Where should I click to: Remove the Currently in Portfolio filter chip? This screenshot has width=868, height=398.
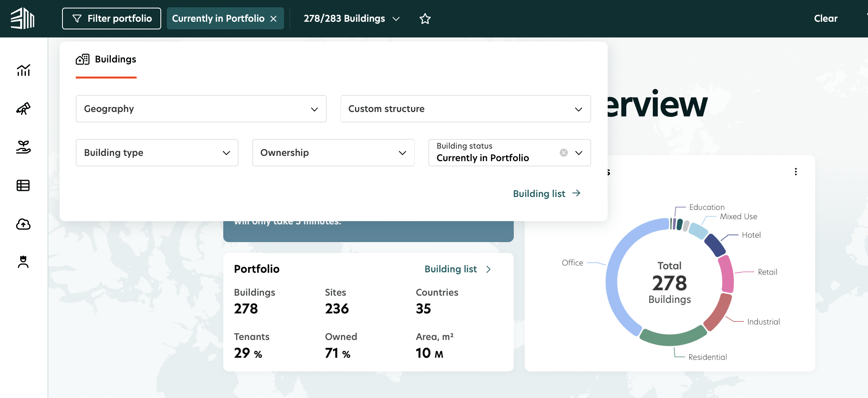[274, 19]
